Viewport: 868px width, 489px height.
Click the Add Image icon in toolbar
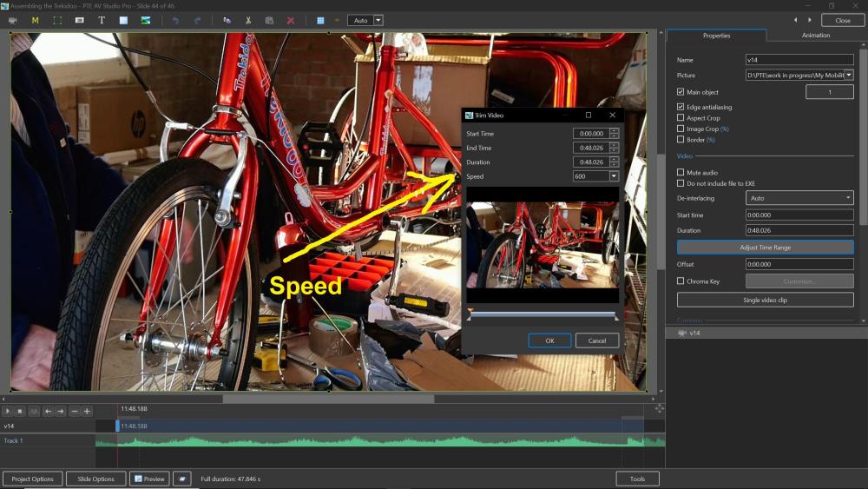(x=146, y=20)
